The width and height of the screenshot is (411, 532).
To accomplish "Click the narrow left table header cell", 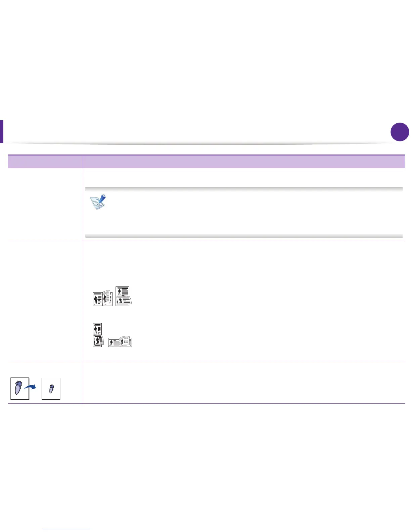I will tap(45, 162).
